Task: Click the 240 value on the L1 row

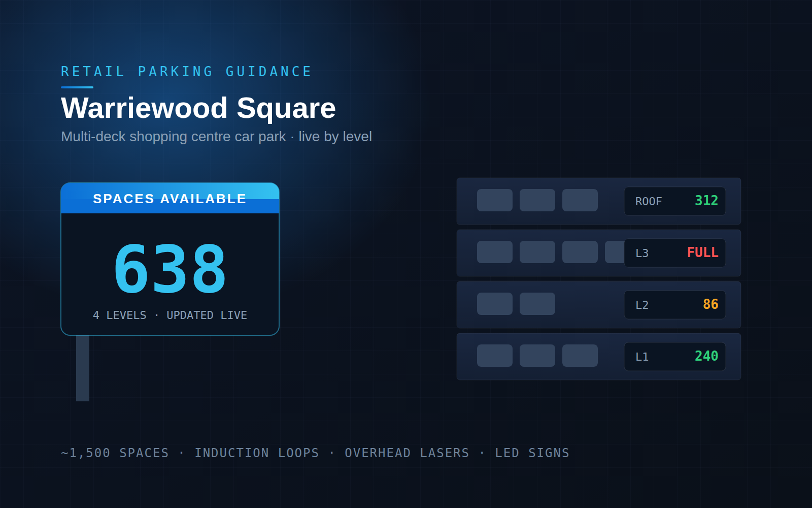Action: point(706,356)
